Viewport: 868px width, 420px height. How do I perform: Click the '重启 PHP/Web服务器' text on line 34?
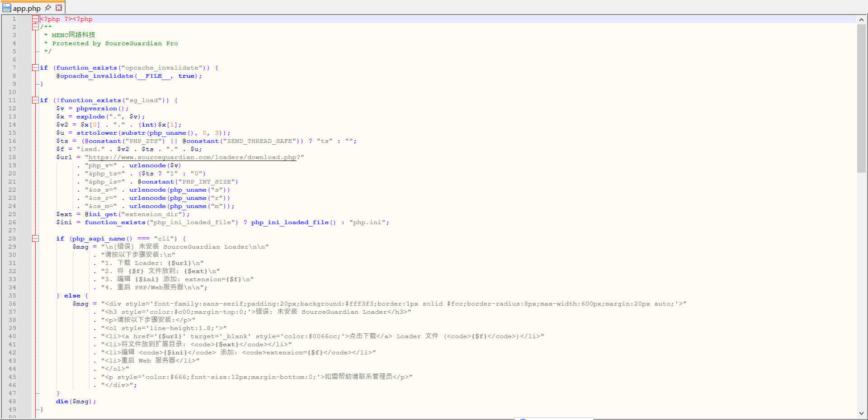pos(151,287)
